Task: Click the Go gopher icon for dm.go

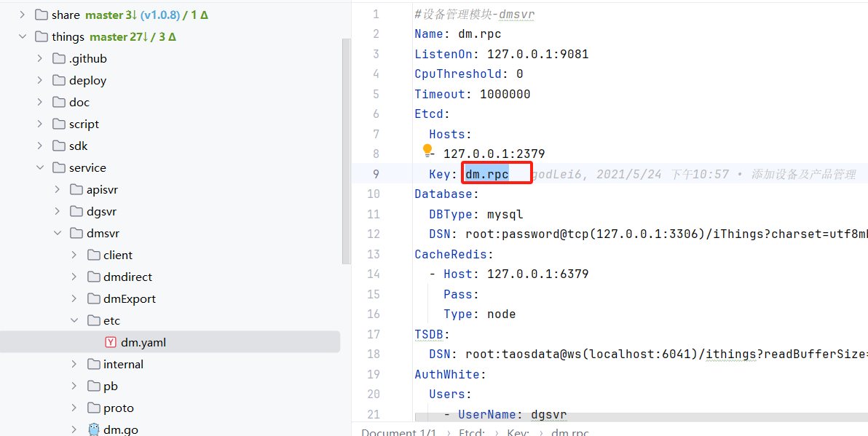Action: click(x=93, y=429)
